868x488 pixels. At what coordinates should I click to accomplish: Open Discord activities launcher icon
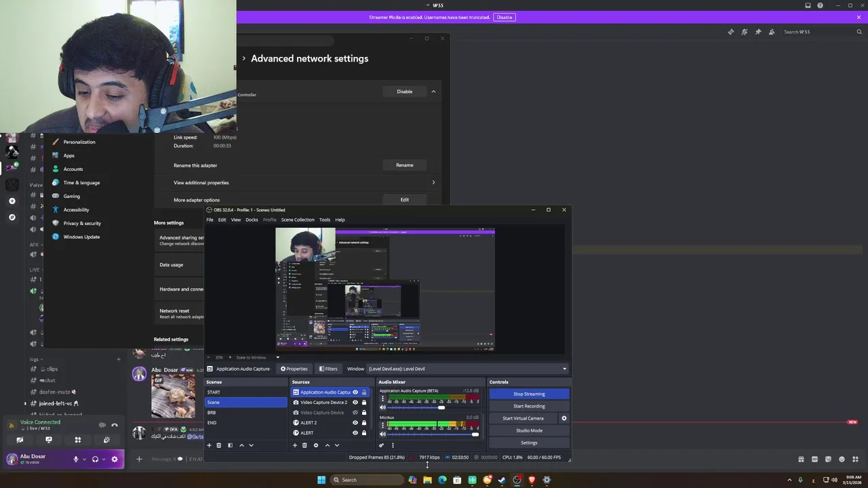pos(77,440)
